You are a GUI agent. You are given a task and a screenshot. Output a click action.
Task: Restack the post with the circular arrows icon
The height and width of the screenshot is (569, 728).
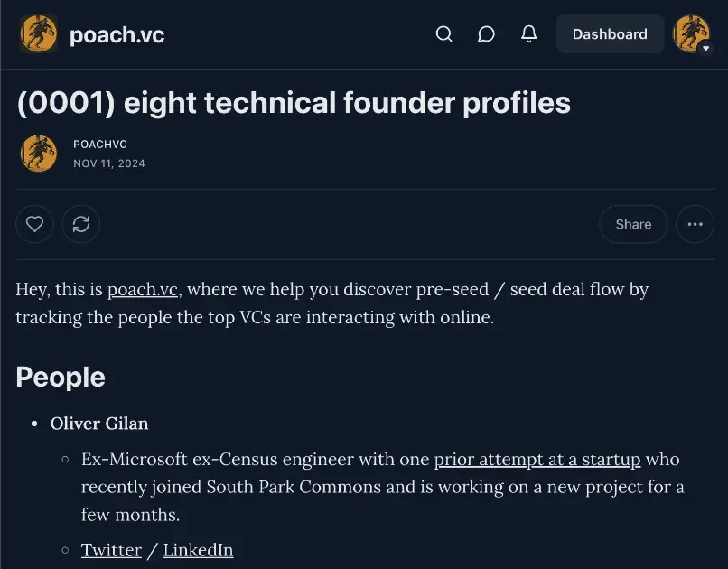click(x=81, y=224)
